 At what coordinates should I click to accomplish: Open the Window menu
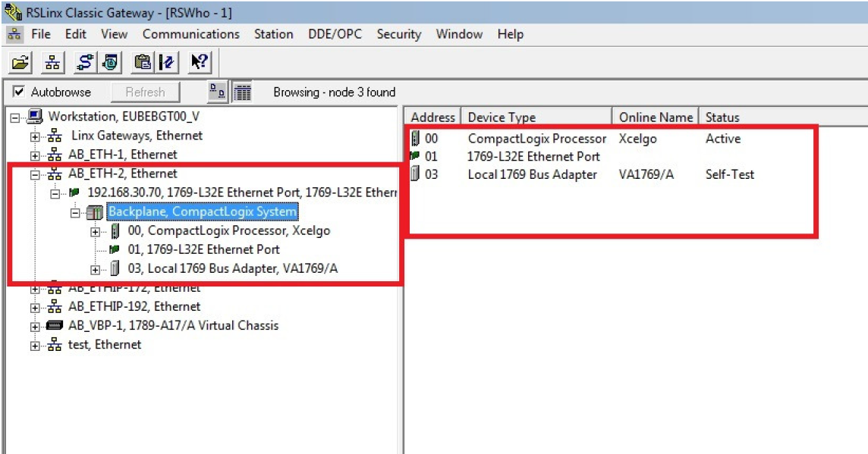(x=460, y=34)
